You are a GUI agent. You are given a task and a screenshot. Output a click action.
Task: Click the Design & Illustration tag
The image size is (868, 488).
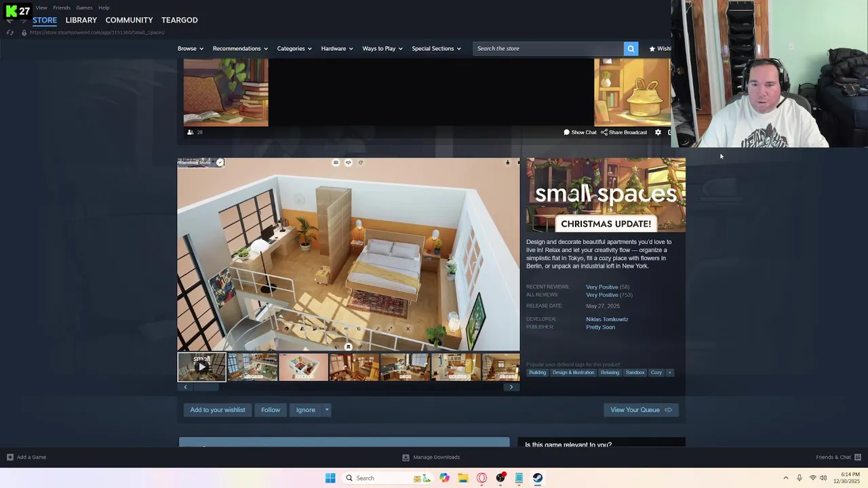[573, 372]
